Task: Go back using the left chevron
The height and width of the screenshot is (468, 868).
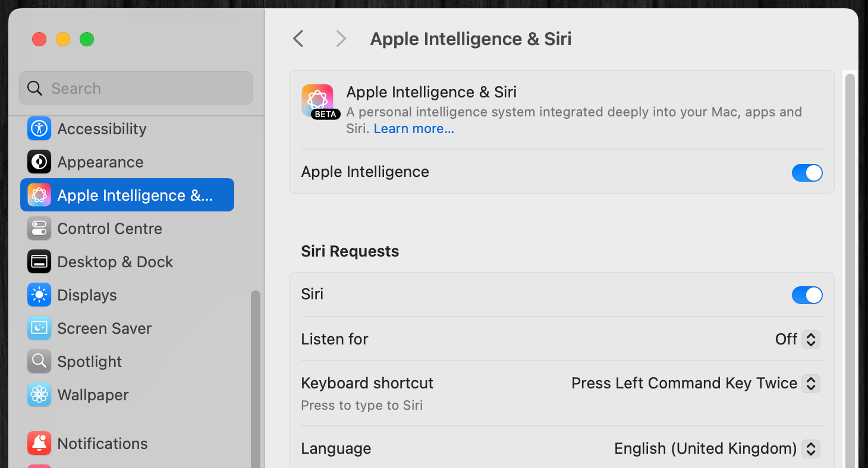Action: 298,39
